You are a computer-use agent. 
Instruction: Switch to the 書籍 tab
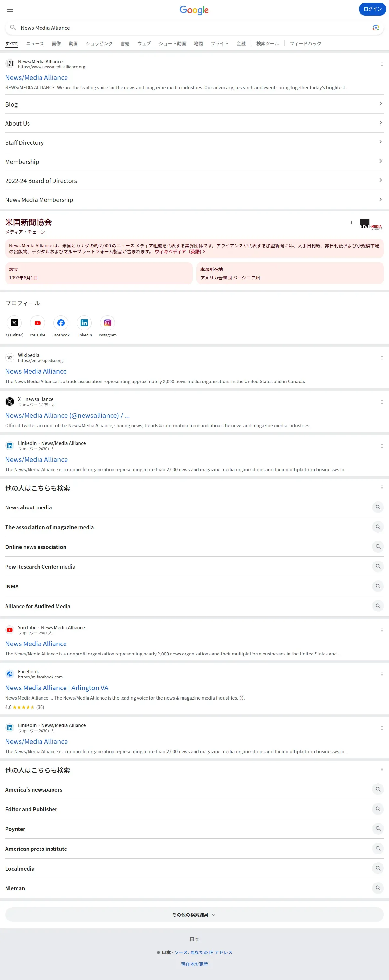[x=125, y=44]
